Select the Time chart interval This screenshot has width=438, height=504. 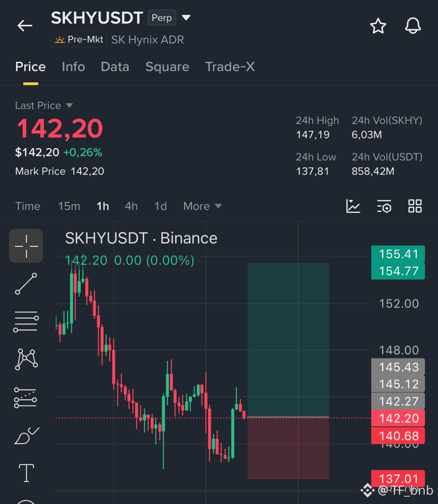click(x=28, y=206)
